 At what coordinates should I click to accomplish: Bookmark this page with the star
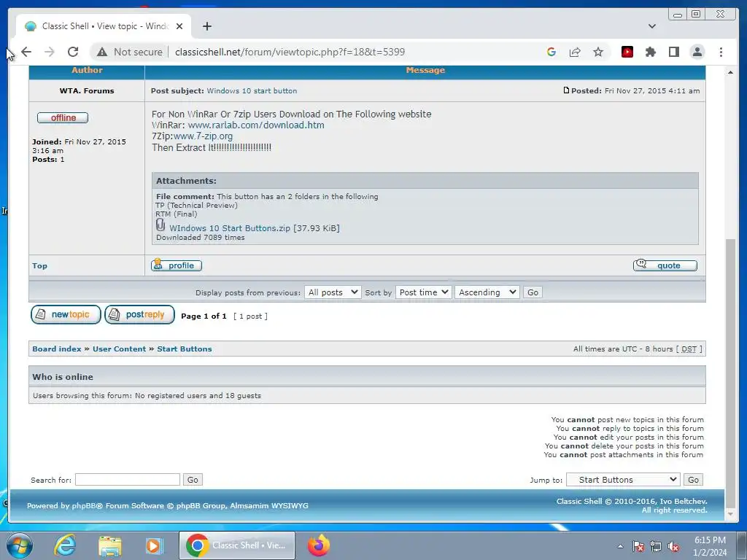[598, 52]
